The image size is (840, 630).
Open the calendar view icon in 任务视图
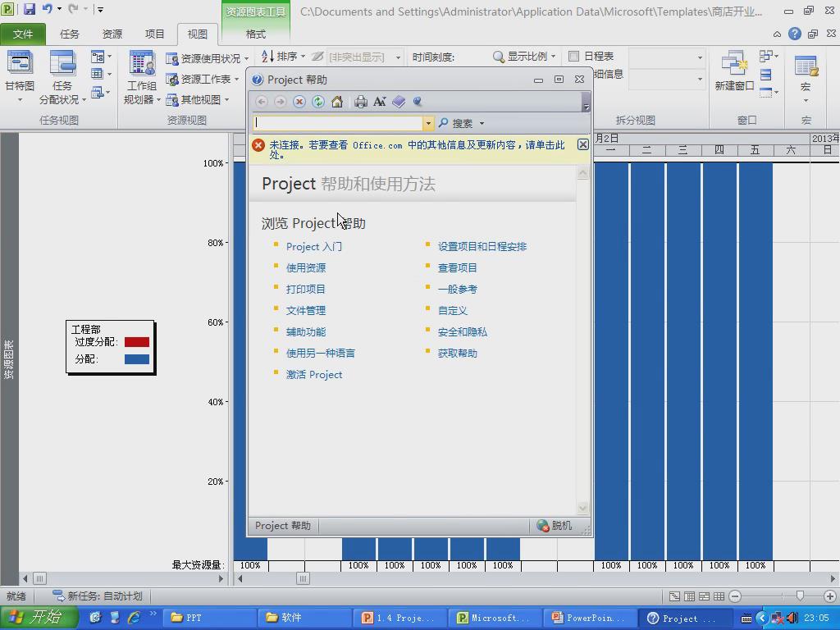click(98, 74)
